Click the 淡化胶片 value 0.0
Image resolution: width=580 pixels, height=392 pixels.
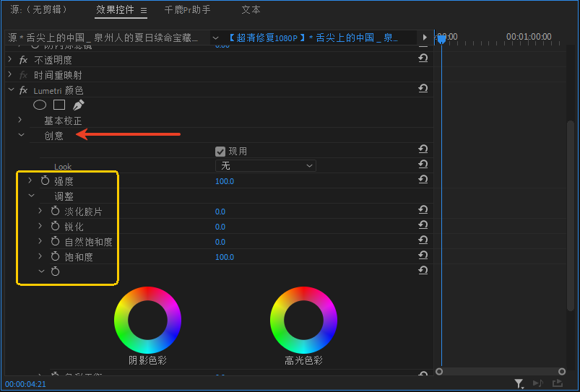(x=220, y=212)
